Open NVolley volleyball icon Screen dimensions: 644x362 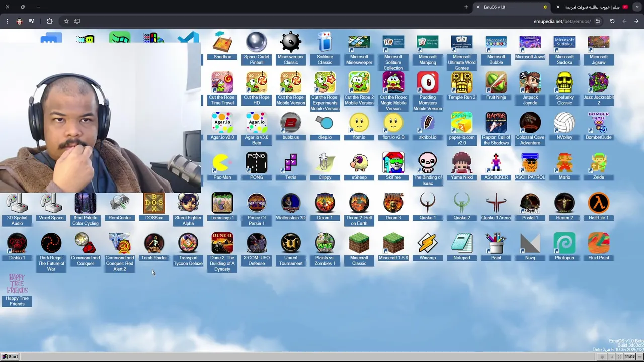click(565, 127)
